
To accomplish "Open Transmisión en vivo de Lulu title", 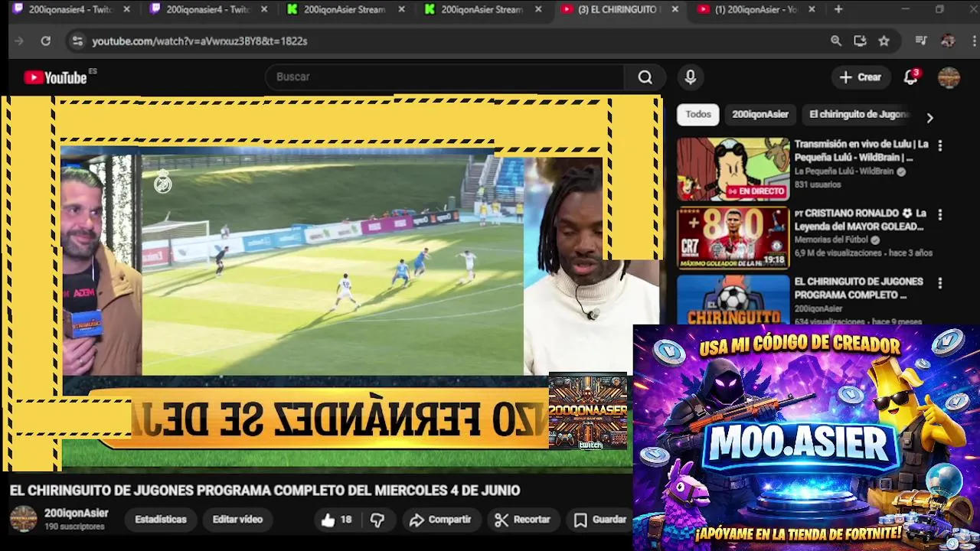I will (861, 150).
